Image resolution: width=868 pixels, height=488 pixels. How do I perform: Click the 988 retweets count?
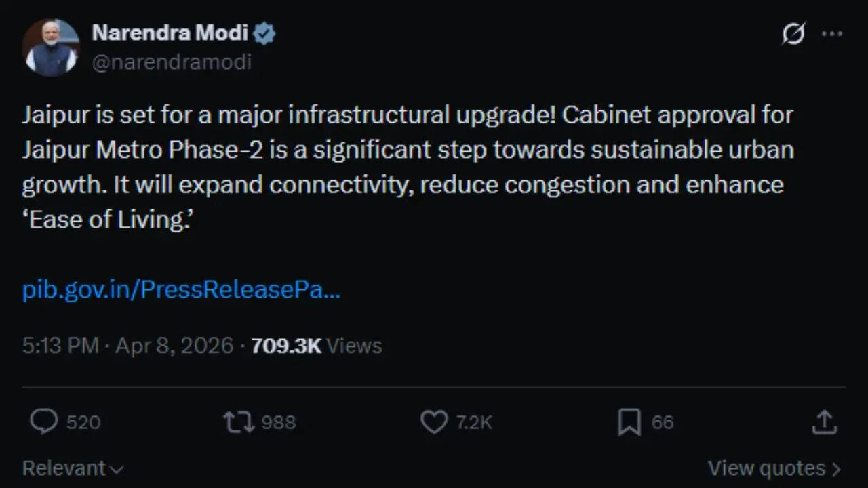tap(278, 422)
